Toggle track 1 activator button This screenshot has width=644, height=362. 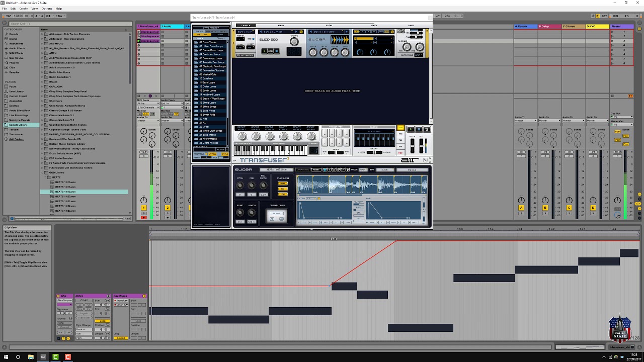point(143,208)
